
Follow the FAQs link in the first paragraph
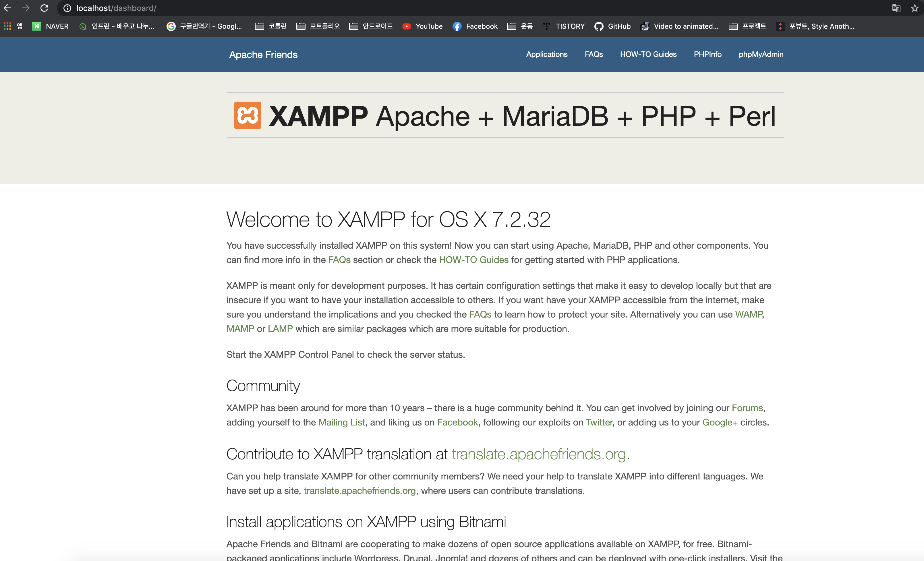[339, 260]
